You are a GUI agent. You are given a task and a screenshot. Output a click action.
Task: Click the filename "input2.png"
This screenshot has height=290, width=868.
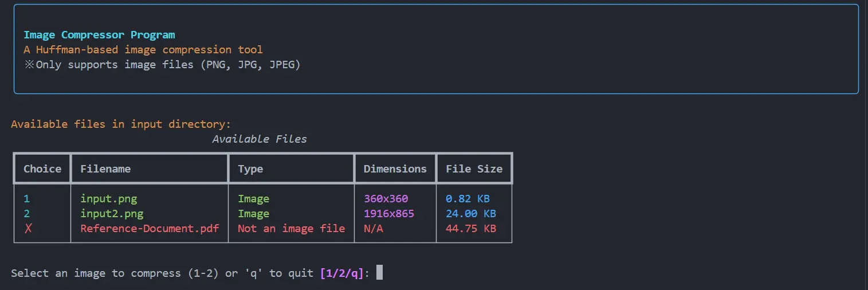tap(112, 214)
